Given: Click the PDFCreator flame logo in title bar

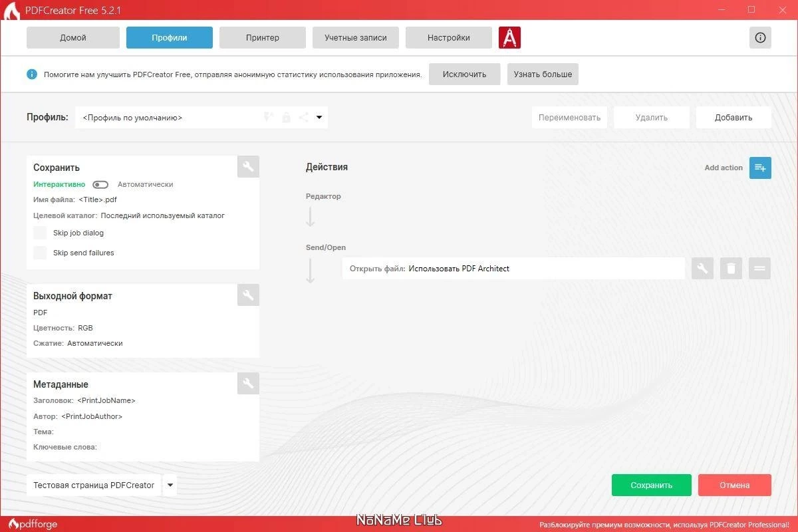Looking at the screenshot, I should pos(12,11).
